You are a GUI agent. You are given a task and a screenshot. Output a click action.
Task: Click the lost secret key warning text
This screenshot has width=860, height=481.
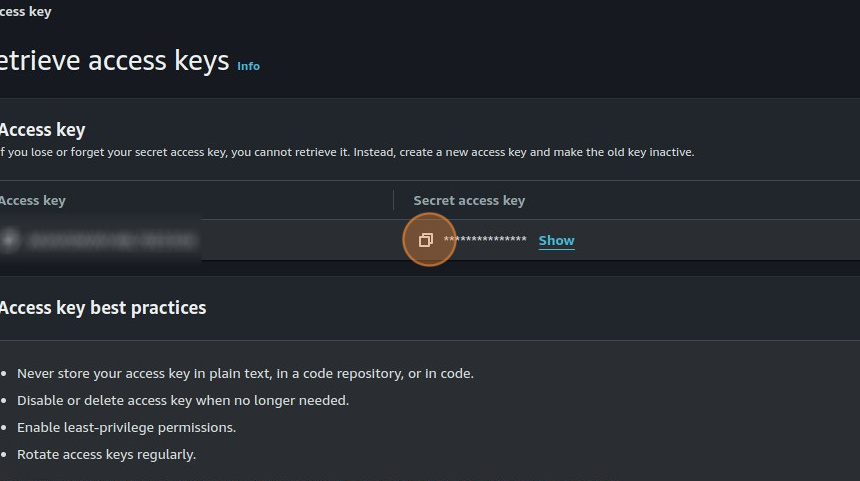coord(346,153)
